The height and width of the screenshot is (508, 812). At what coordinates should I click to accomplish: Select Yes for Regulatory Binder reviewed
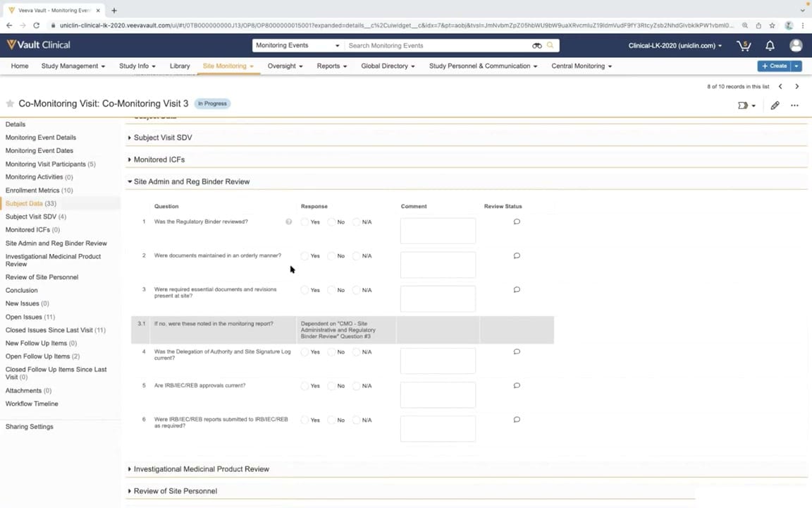click(x=304, y=222)
